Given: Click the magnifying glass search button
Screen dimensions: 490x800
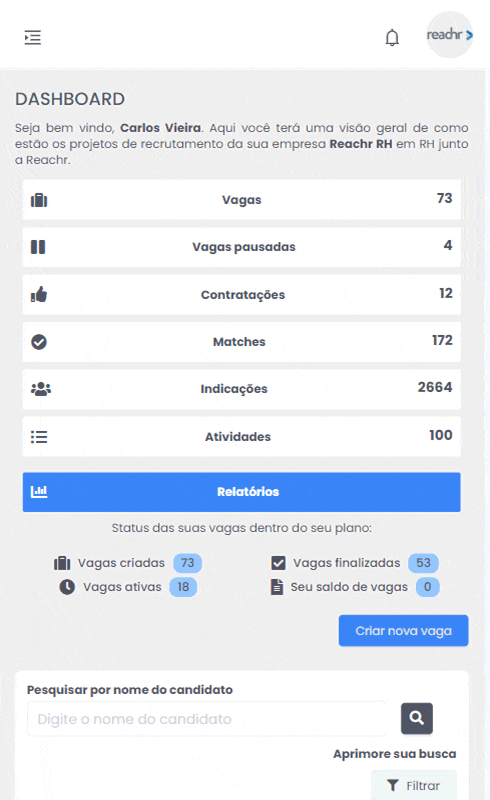Looking at the screenshot, I should pos(416,718).
